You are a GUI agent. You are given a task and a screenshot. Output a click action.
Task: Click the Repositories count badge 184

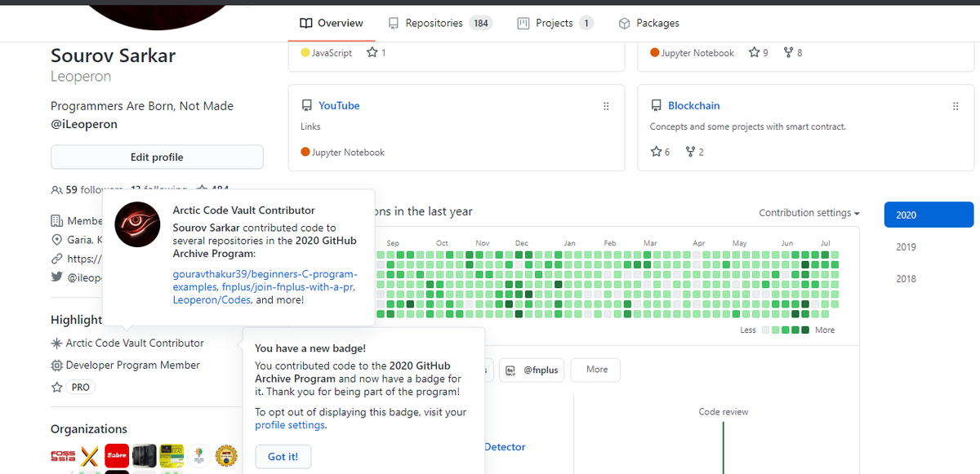(481, 23)
